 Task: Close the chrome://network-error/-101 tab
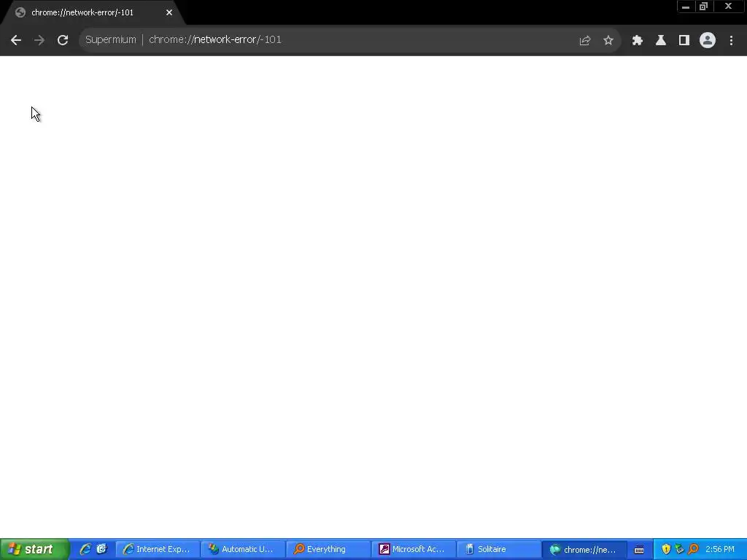point(169,12)
